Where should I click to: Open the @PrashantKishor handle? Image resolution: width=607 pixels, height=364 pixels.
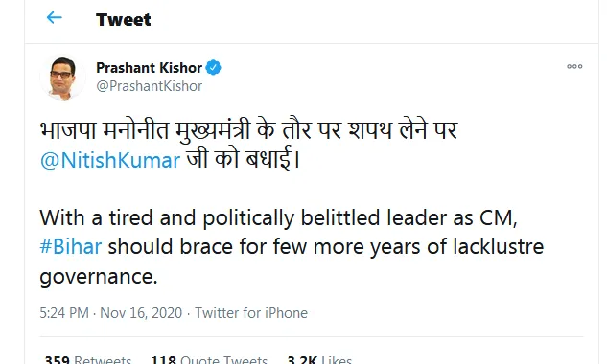(x=149, y=86)
